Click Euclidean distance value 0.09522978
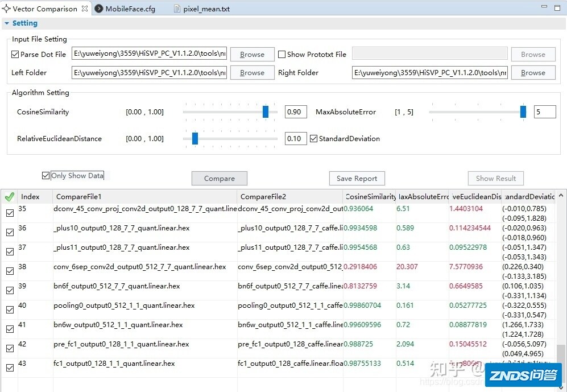This screenshot has width=567, height=392. pyautogui.click(x=468, y=247)
